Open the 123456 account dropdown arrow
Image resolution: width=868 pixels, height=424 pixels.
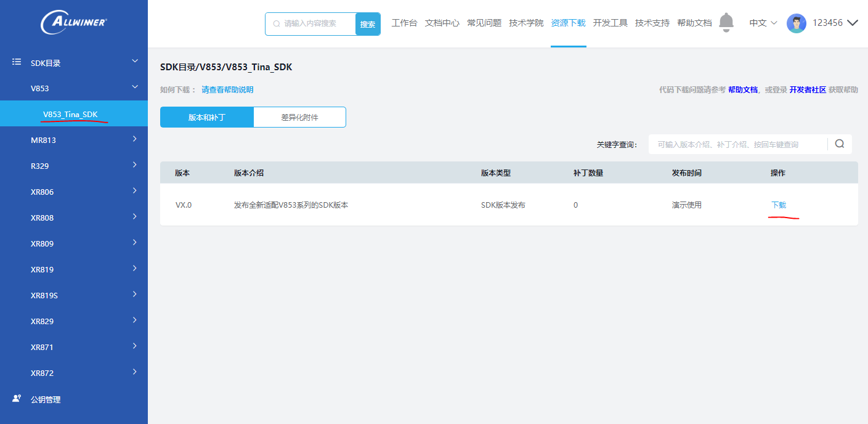[853, 23]
